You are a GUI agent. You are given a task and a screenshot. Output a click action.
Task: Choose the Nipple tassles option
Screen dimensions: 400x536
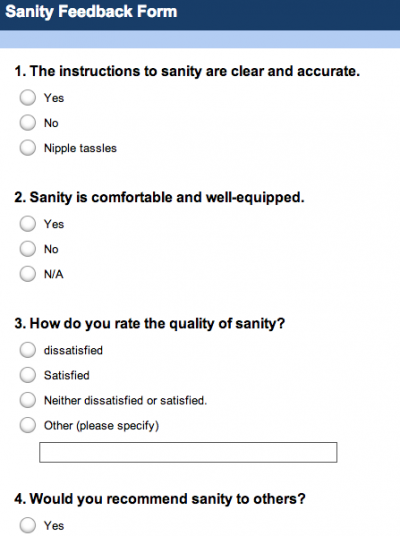pyautogui.click(x=28, y=148)
